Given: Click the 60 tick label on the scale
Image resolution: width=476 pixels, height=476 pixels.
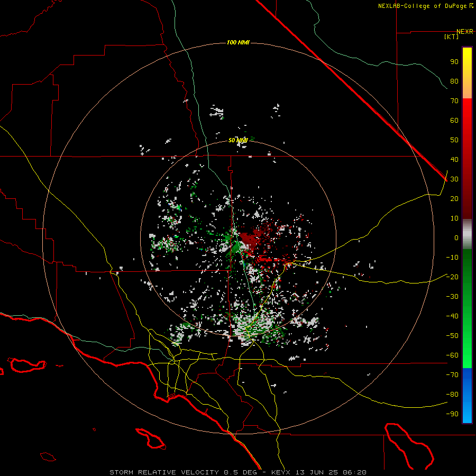Looking at the screenshot, I should (454, 121).
